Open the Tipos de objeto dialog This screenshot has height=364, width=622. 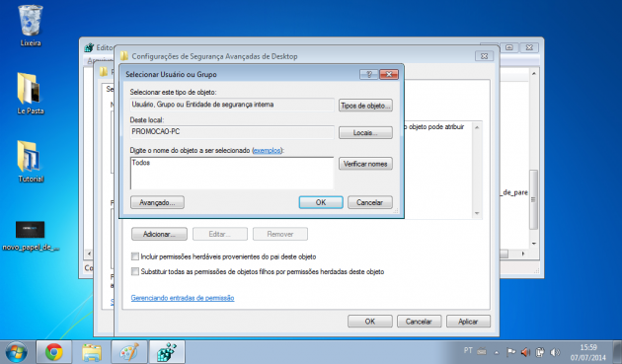pyautogui.click(x=365, y=106)
